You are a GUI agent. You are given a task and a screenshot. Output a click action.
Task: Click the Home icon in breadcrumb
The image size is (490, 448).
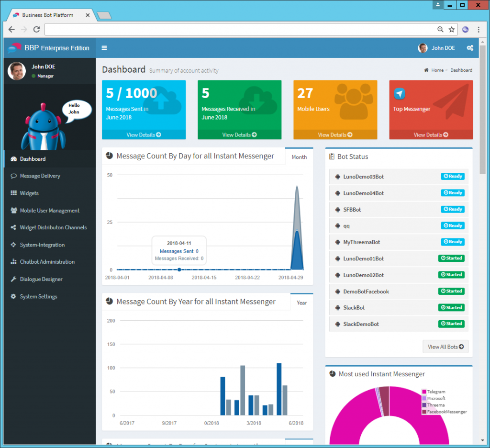(x=426, y=70)
